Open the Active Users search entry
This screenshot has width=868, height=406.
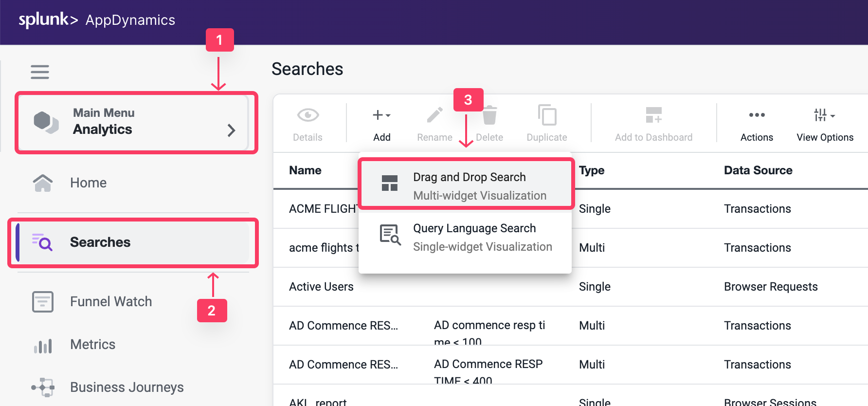pyautogui.click(x=321, y=287)
